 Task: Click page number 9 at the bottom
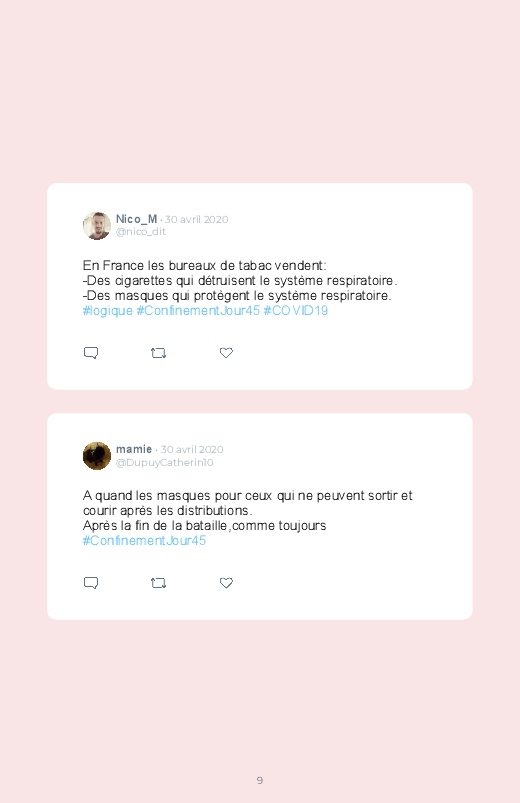pos(260,780)
